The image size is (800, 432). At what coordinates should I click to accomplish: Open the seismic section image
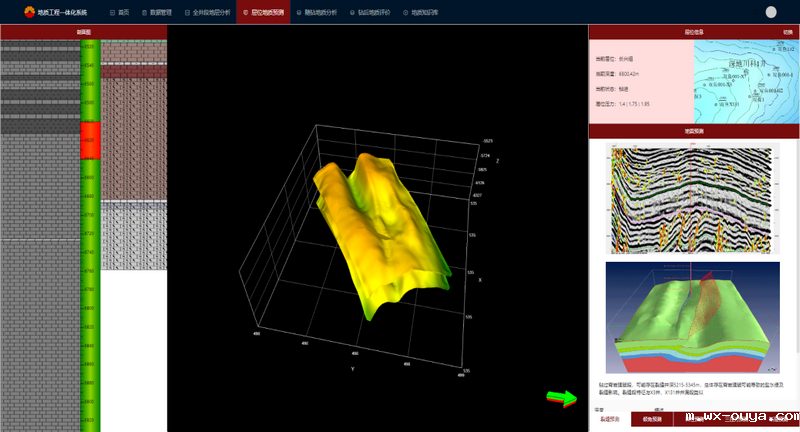[x=692, y=199]
